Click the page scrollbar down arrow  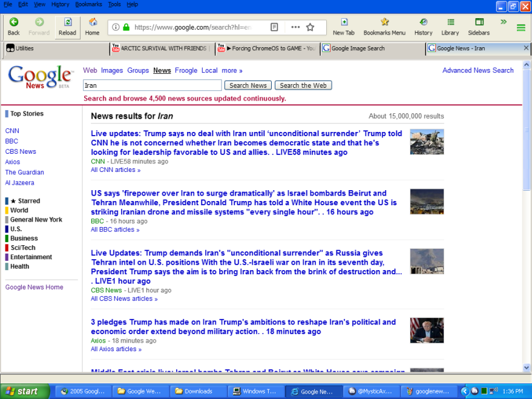[x=526, y=368]
